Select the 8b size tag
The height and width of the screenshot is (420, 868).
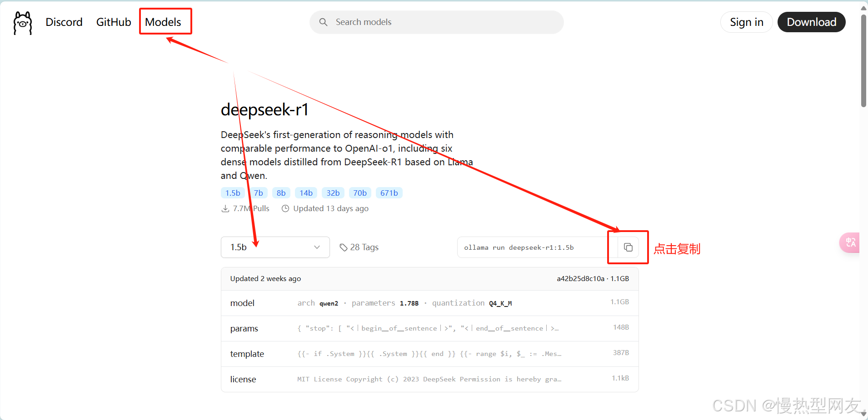point(281,193)
